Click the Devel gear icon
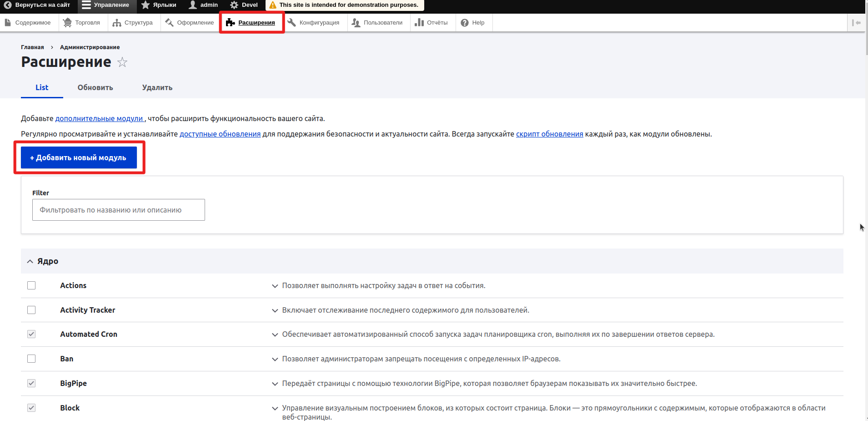Image resolution: width=868 pixels, height=421 pixels. [x=234, y=5]
